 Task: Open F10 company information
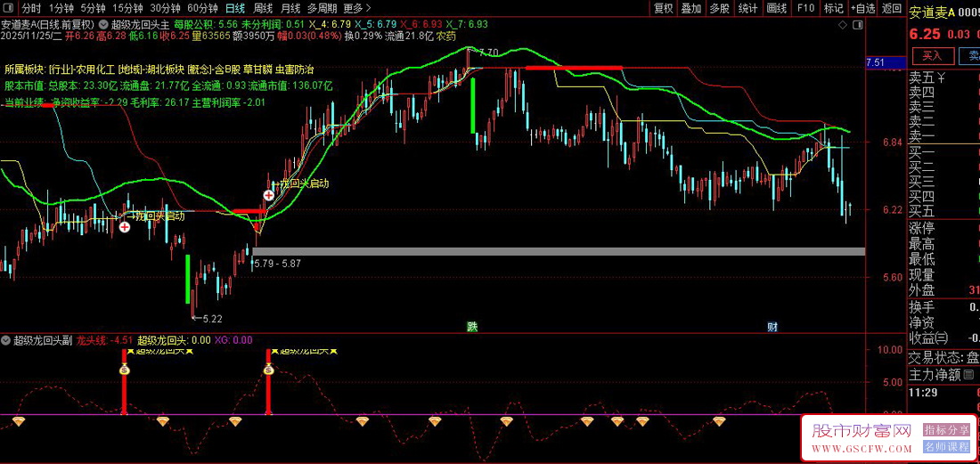(x=805, y=8)
